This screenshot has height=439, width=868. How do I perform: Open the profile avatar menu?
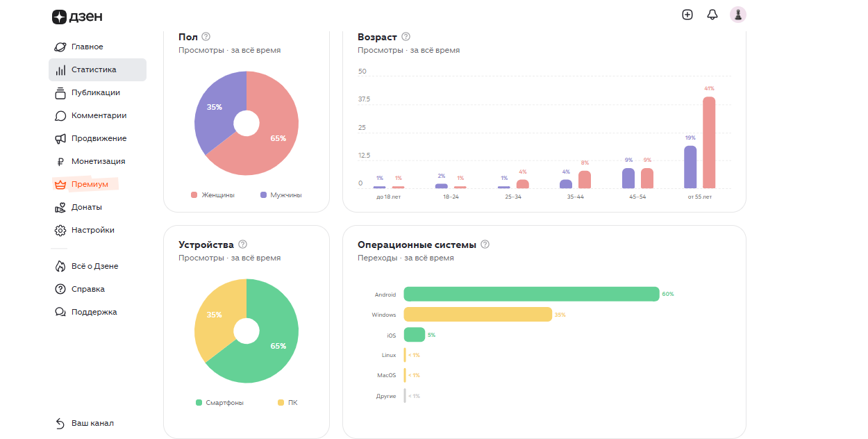coord(738,15)
